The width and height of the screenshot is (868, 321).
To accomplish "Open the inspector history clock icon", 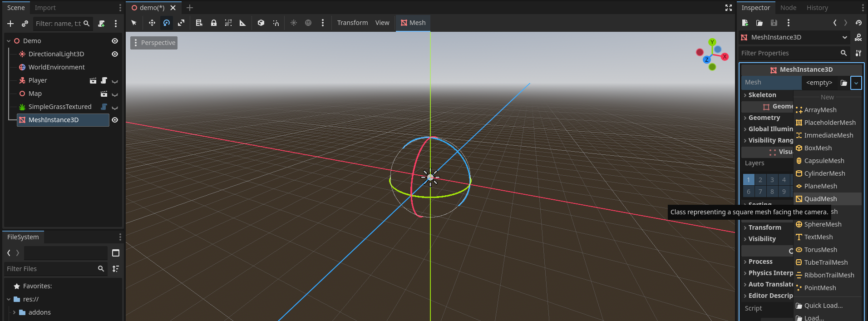I will click(858, 23).
